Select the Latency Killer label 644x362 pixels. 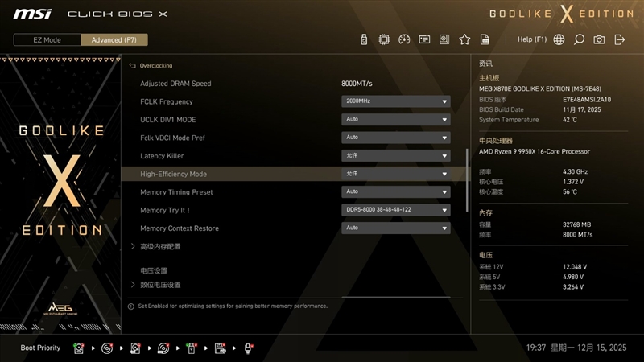pos(162,156)
